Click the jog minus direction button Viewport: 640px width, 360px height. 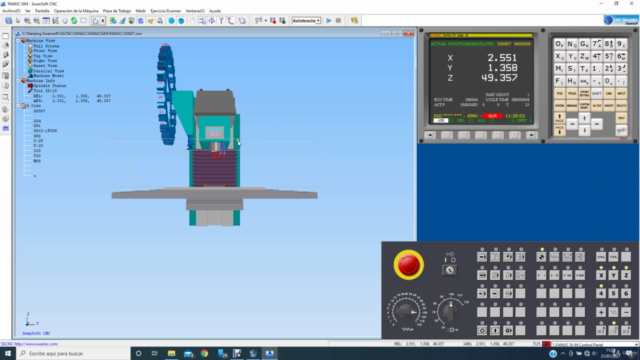point(626,312)
